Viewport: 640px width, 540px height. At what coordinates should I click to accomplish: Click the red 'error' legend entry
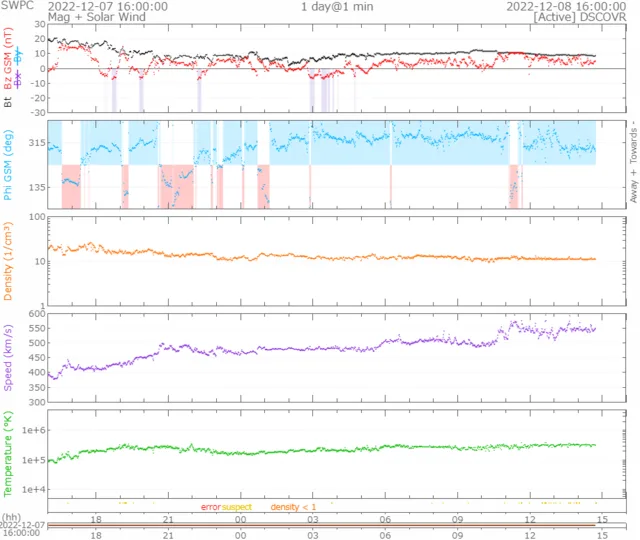pos(210,508)
